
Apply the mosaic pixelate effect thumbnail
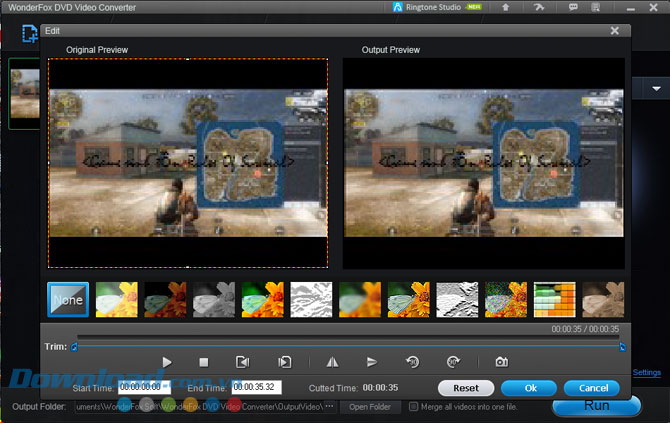click(555, 300)
